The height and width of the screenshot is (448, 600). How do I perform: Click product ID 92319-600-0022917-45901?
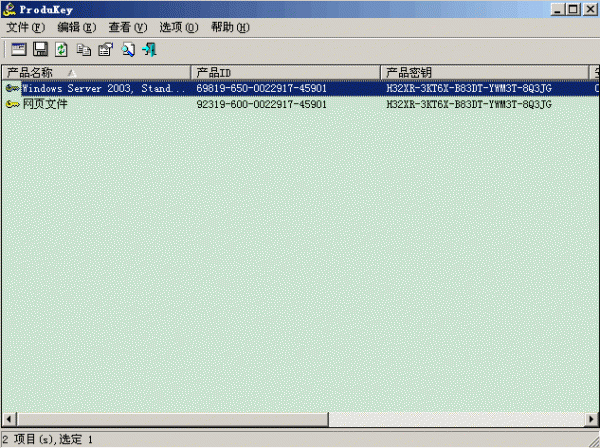pos(261,104)
